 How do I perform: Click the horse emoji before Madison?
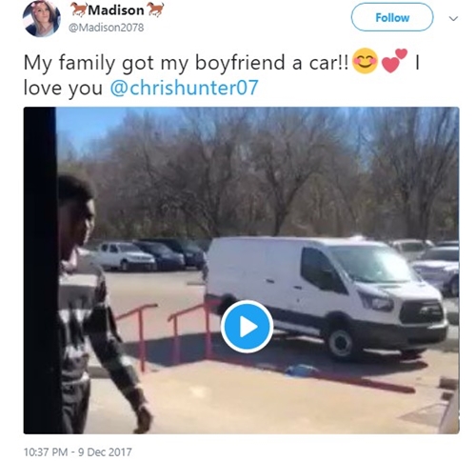click(78, 10)
